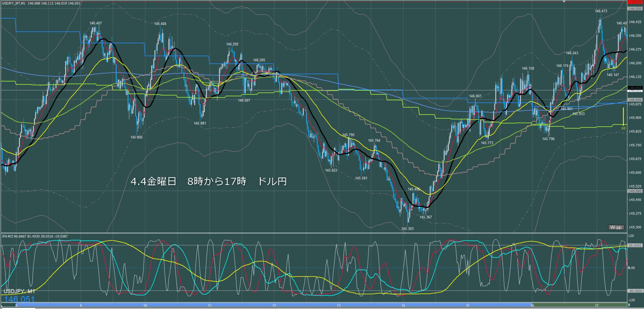Click the 146.473 high price label

pyautogui.click(x=601, y=11)
